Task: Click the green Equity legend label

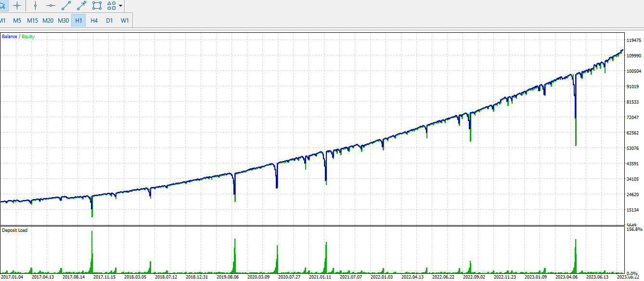Action: coord(27,37)
